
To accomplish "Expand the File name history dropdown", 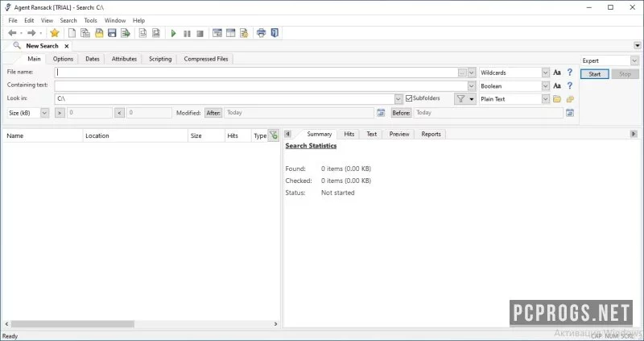I will [x=472, y=73].
